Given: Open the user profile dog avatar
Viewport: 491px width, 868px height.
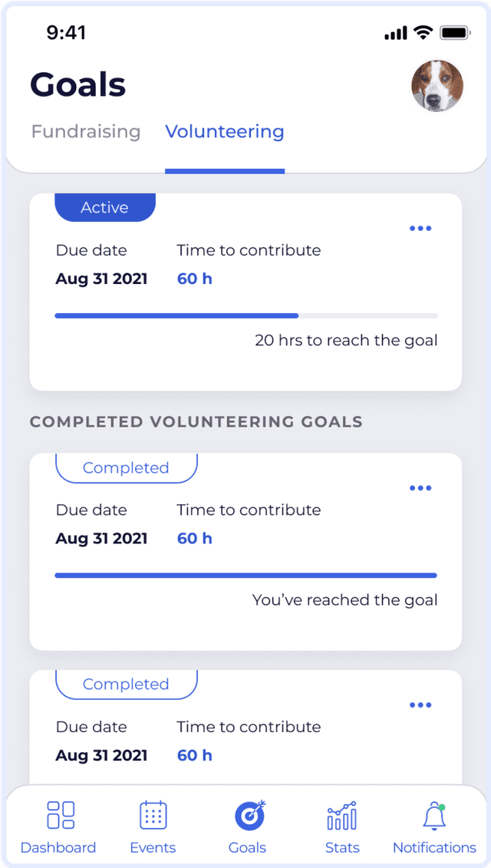Looking at the screenshot, I should (437, 87).
